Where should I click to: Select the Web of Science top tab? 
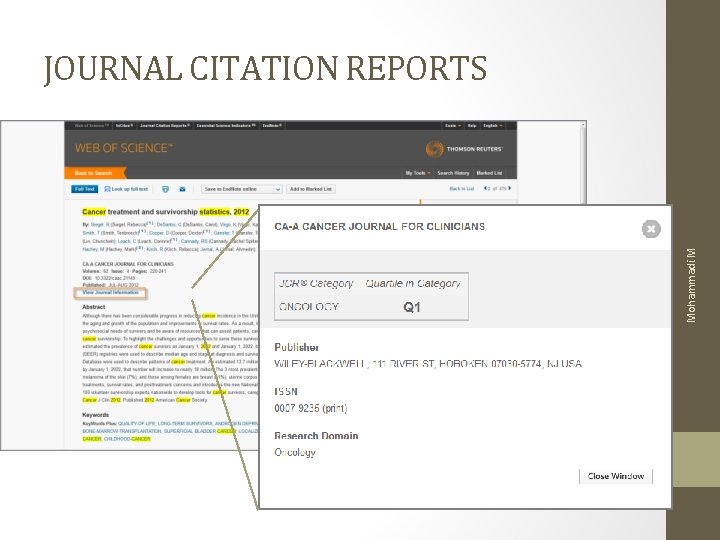[91, 125]
